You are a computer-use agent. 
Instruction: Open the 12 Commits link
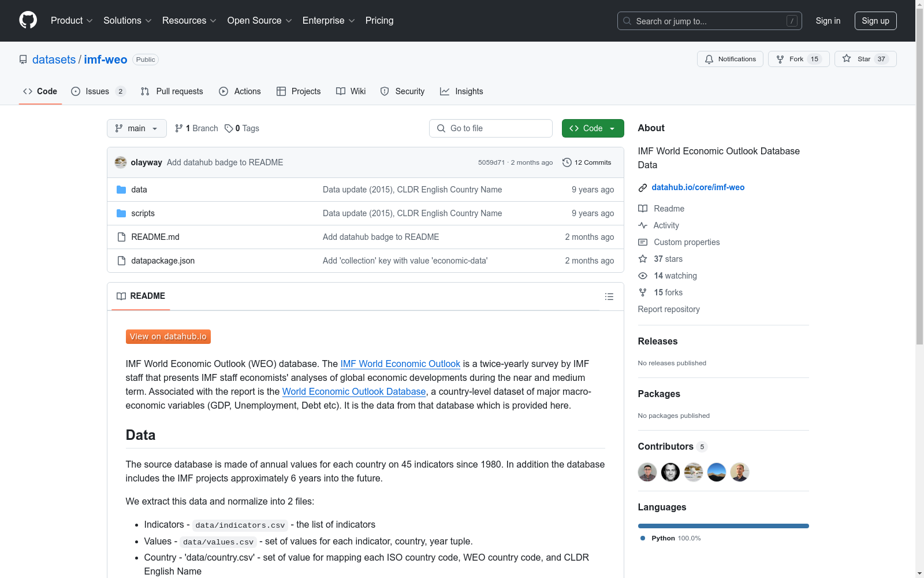point(587,162)
